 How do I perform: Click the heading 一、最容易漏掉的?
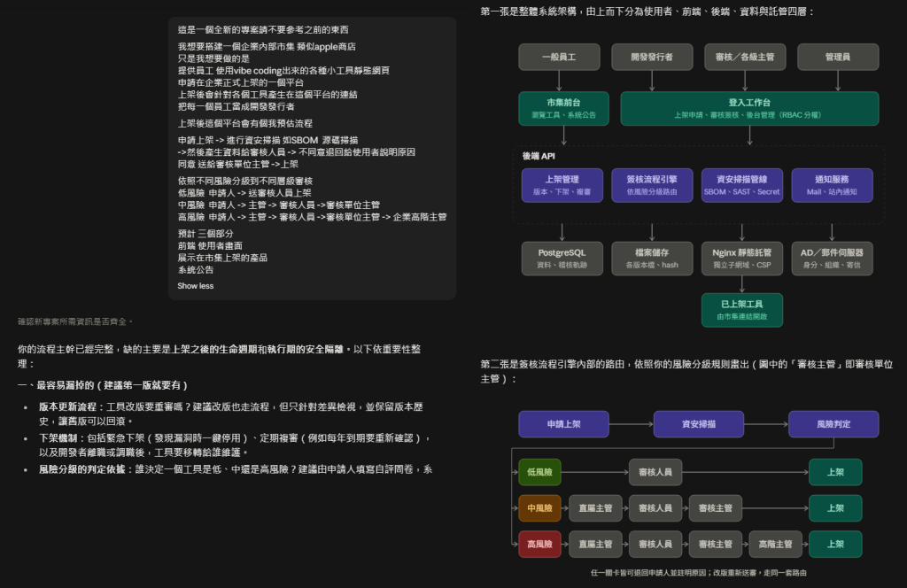coord(103,385)
